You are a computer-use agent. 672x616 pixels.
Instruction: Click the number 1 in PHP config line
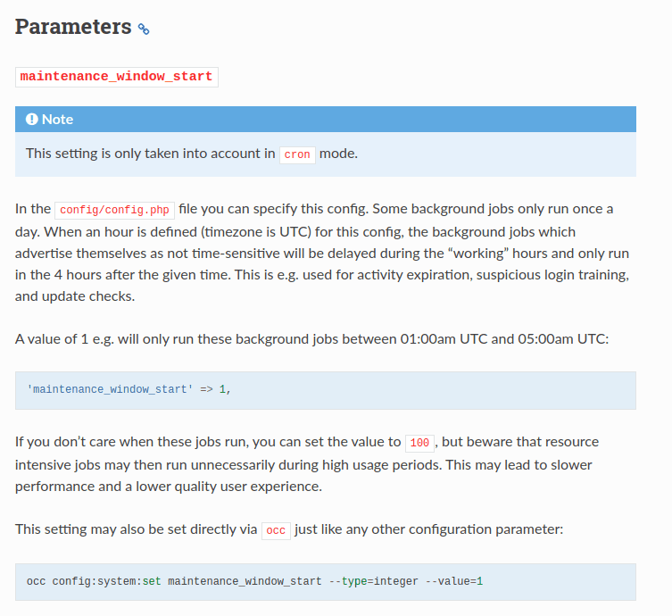pyautogui.click(x=222, y=389)
